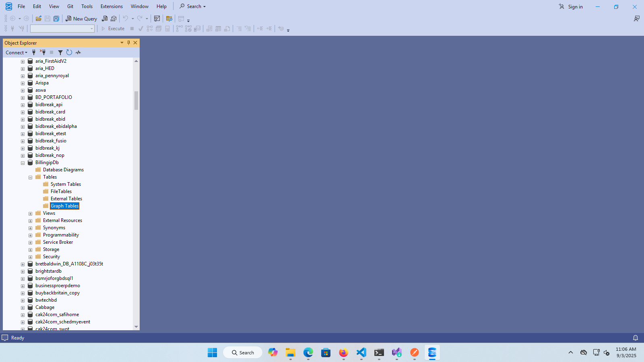Open a new Analysis Services DAX query
The width and height of the screenshot is (644, 362).
tap(114, 19)
